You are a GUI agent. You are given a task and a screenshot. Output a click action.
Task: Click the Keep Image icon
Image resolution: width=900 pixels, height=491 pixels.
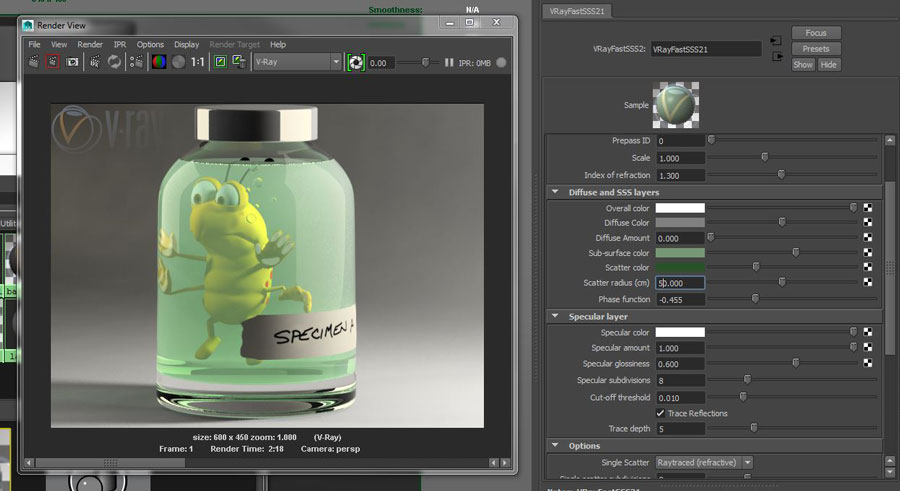pyautogui.click(x=220, y=61)
